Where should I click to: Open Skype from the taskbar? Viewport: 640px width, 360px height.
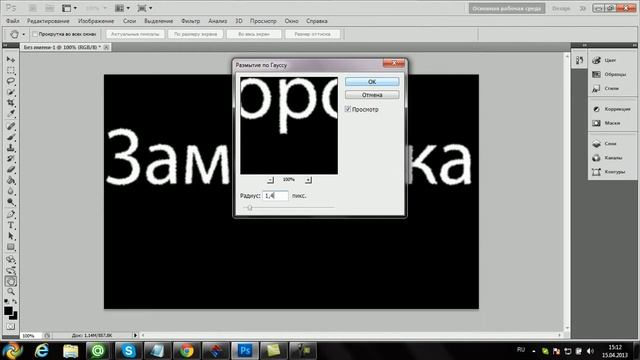(129, 351)
